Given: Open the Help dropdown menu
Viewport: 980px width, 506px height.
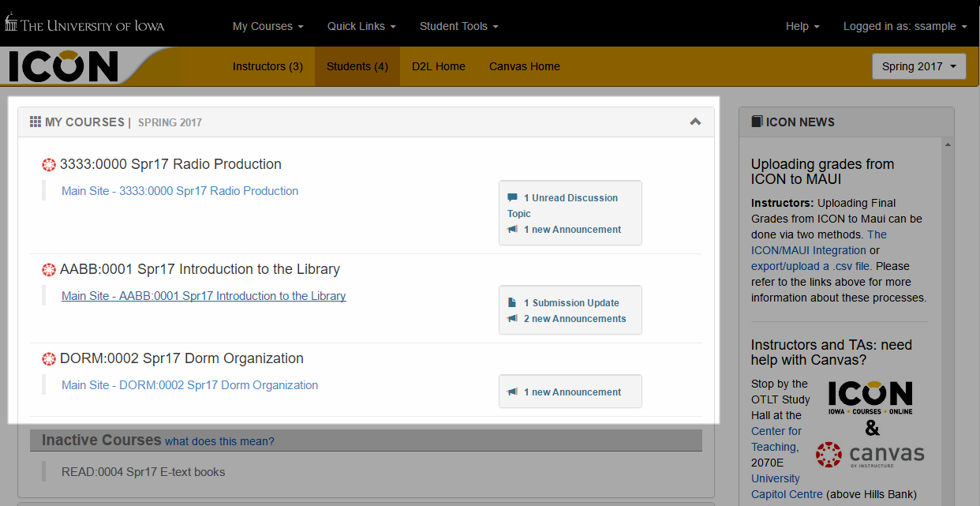Looking at the screenshot, I should coord(802,26).
